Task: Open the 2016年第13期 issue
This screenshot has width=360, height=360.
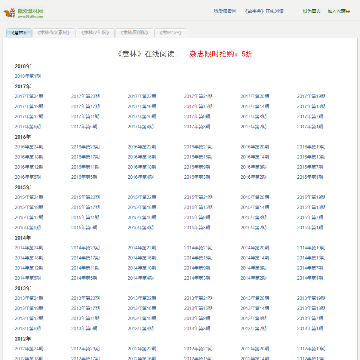Action: pyautogui.click(x=311, y=157)
